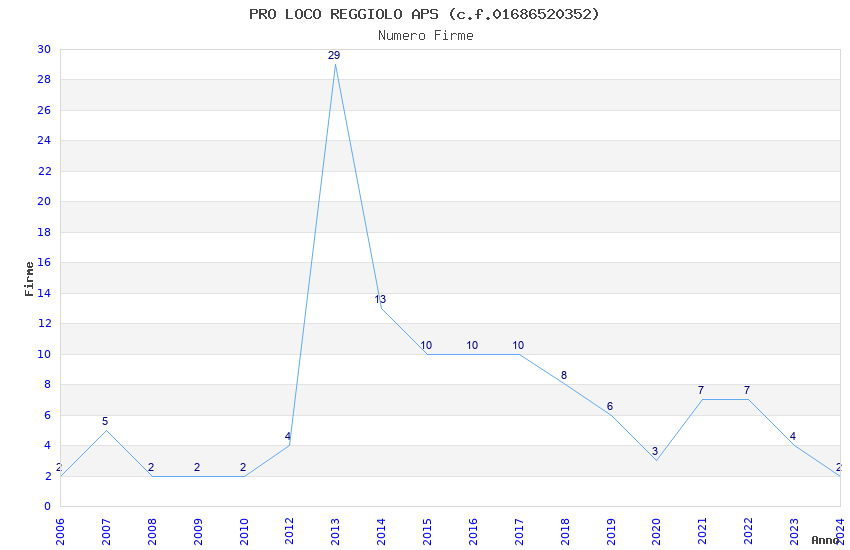
Task: Click y-axis value 20
Action: 44,202
